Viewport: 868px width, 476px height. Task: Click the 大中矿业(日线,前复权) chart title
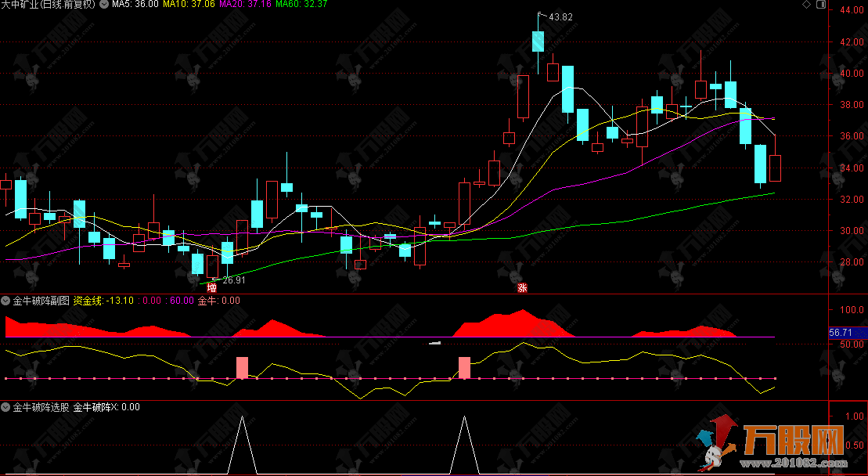[x=49, y=5]
